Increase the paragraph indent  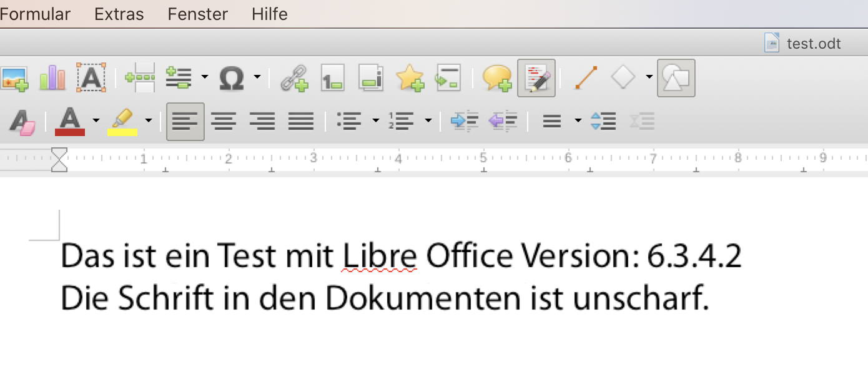(x=465, y=121)
